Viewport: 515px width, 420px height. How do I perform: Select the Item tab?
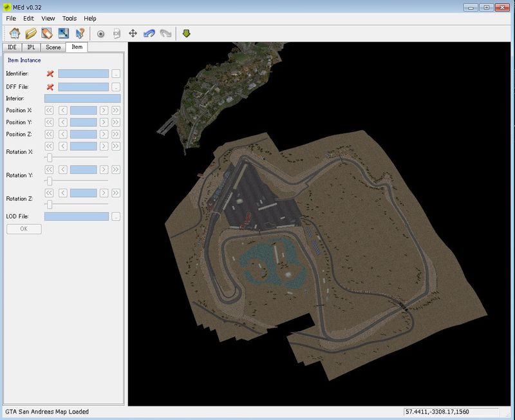[77, 47]
